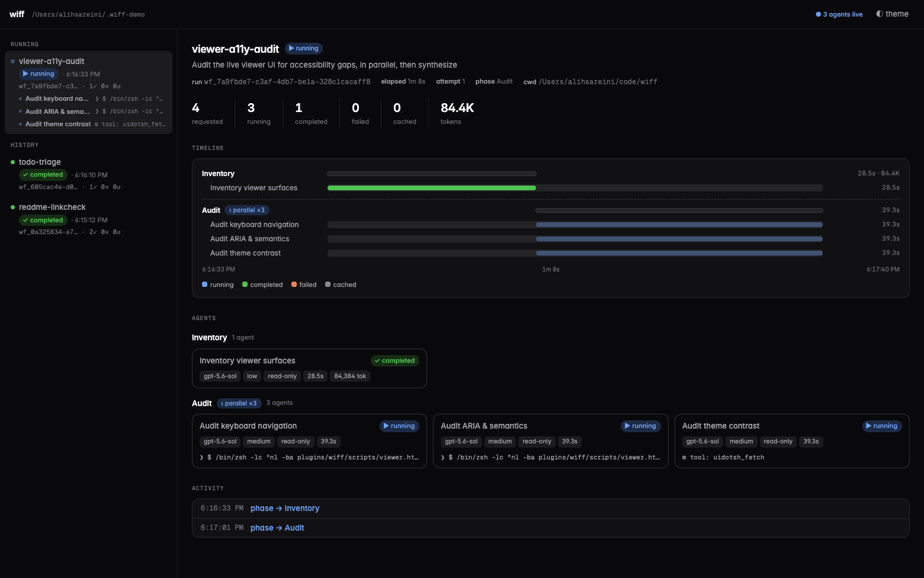Click the cached legend gray dot
This screenshot has height=578, width=924.
(328, 285)
